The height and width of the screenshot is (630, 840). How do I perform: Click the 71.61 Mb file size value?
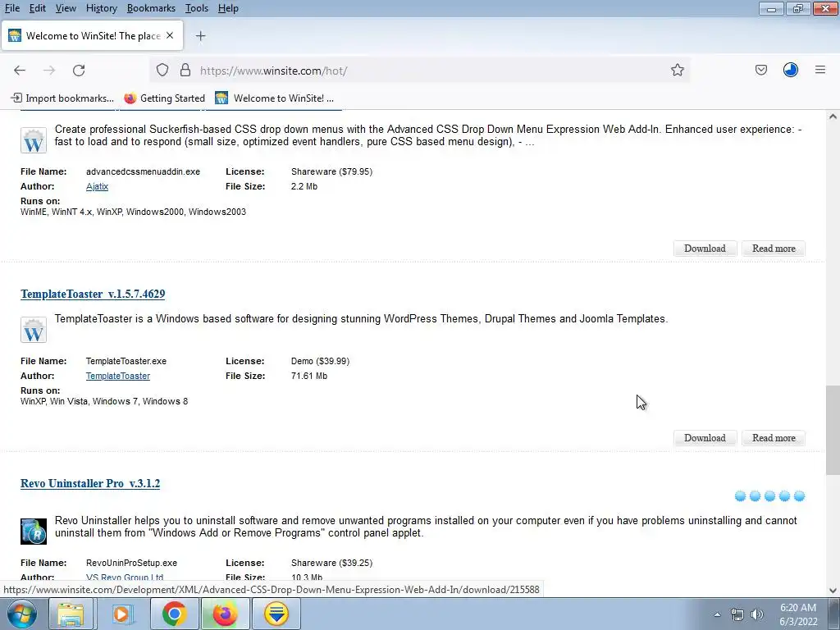click(309, 376)
